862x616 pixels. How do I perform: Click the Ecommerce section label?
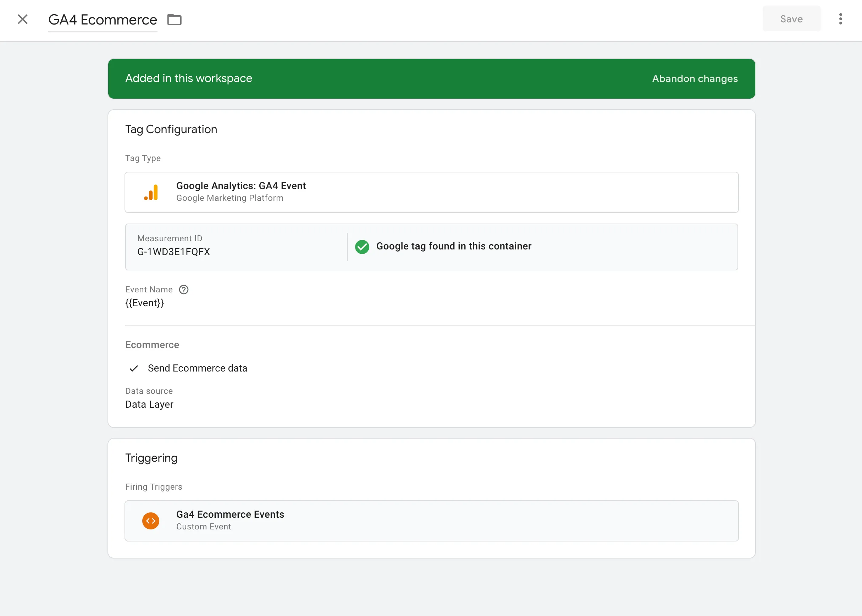point(152,345)
